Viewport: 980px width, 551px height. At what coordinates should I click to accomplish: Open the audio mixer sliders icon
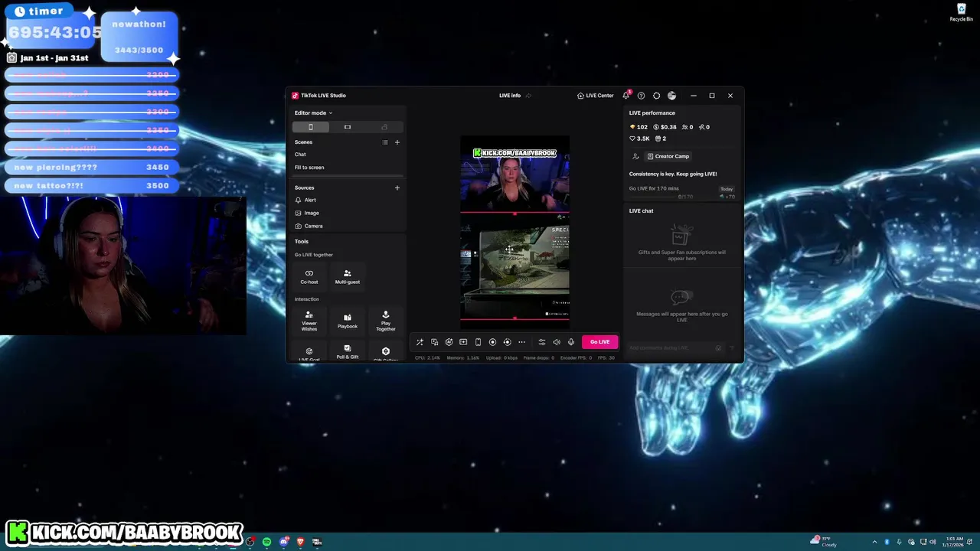point(542,342)
